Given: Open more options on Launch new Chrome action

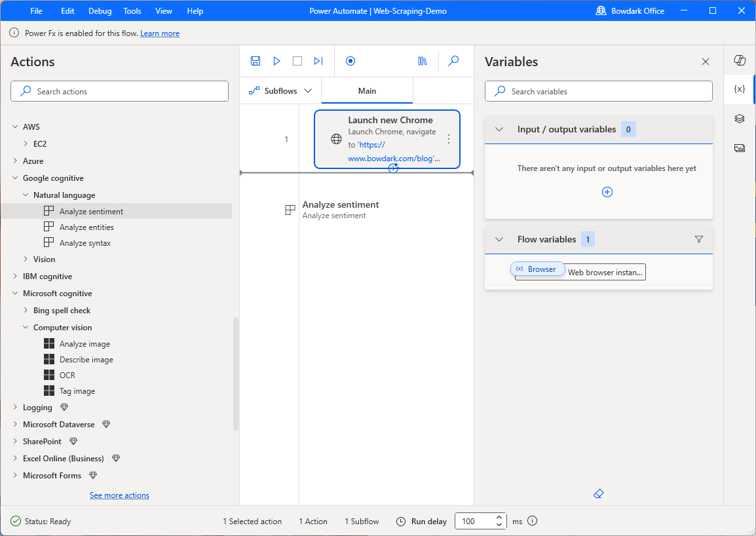Looking at the screenshot, I should pos(448,139).
